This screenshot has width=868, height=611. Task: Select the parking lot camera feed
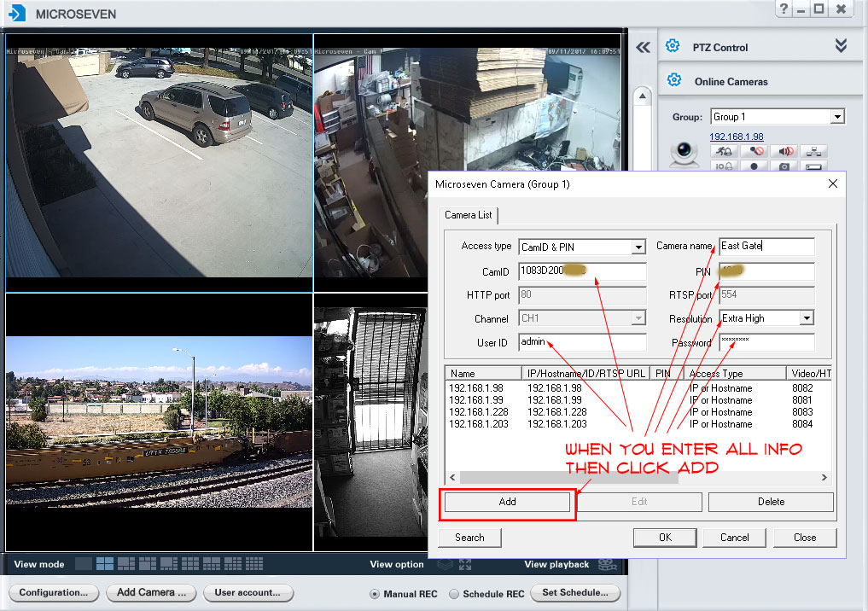[159, 162]
